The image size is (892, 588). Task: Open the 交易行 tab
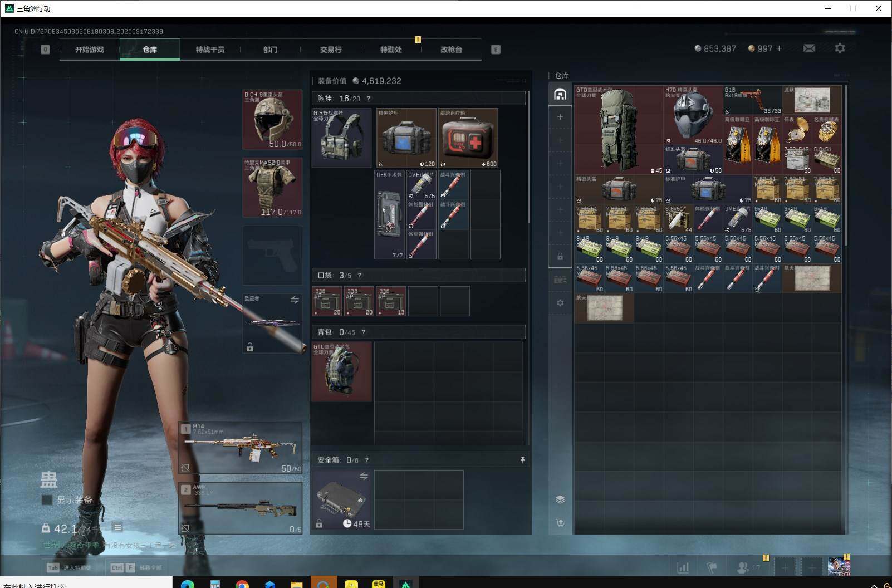coord(331,50)
